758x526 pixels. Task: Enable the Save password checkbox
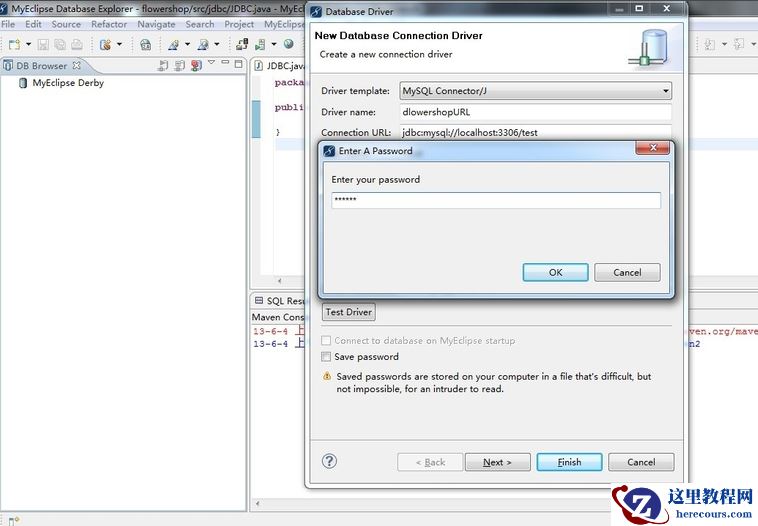pyautogui.click(x=326, y=357)
